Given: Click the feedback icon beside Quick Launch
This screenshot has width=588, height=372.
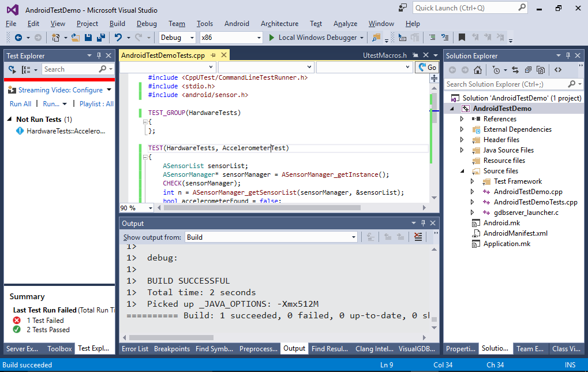Looking at the screenshot, I should [x=402, y=8].
